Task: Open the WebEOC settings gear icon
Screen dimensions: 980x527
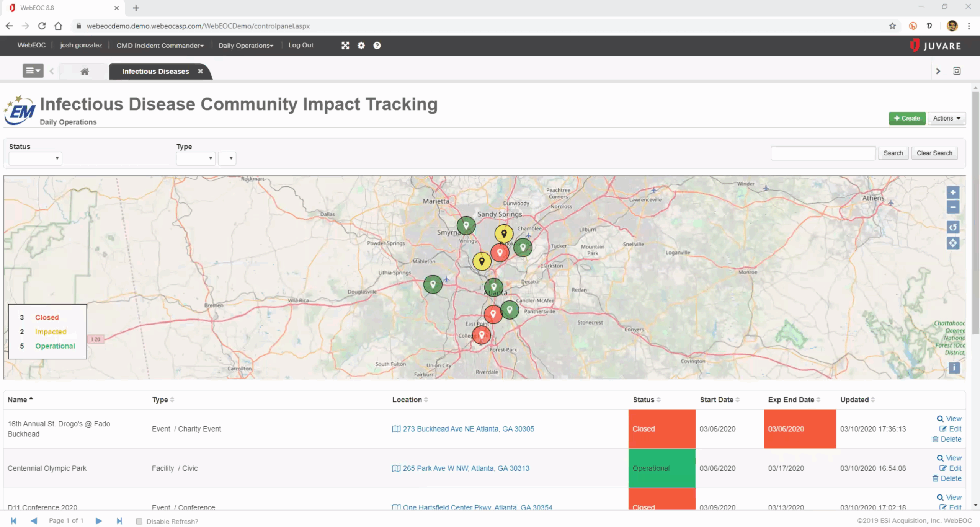Action: tap(361, 46)
